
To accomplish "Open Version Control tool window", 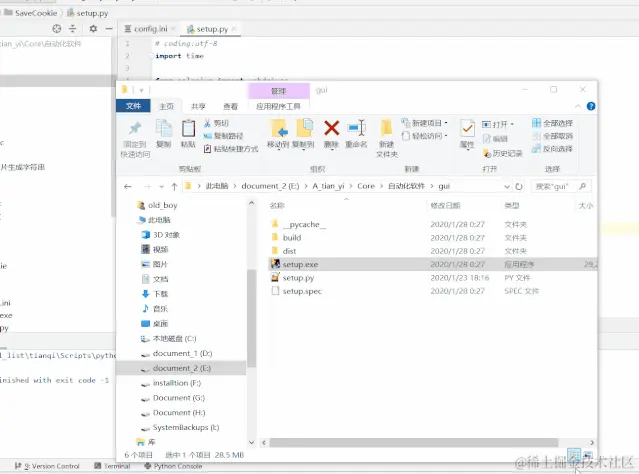I will pyautogui.click(x=47, y=466).
